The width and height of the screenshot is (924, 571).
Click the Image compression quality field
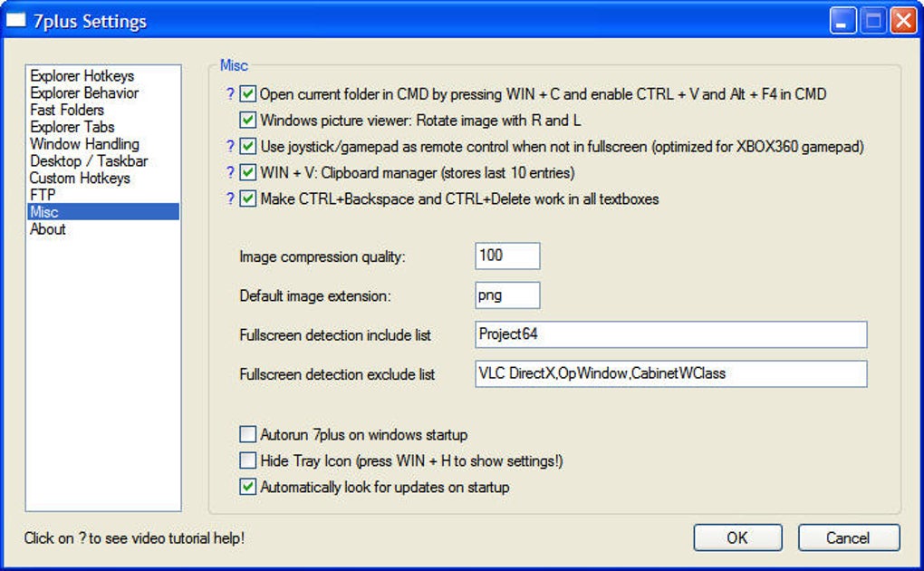click(x=507, y=256)
